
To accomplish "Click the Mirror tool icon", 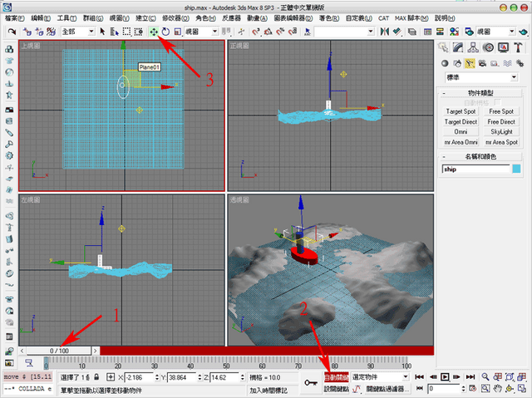I will [x=384, y=32].
